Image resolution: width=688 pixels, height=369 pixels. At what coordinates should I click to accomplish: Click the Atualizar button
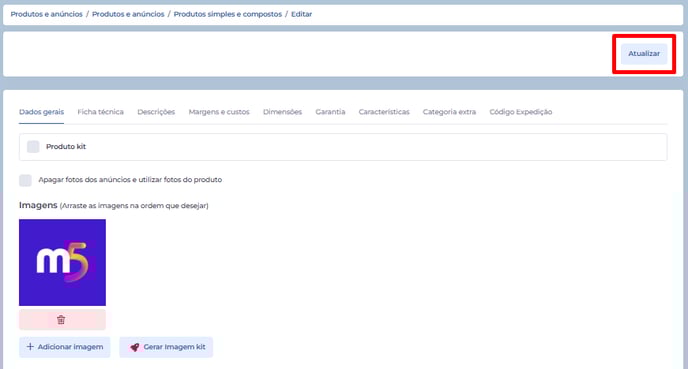(x=644, y=54)
